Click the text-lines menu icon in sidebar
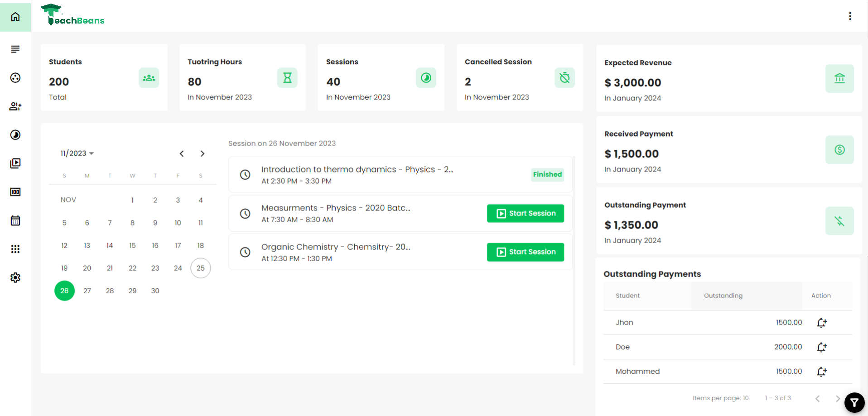Image resolution: width=868 pixels, height=416 pixels. (x=15, y=49)
